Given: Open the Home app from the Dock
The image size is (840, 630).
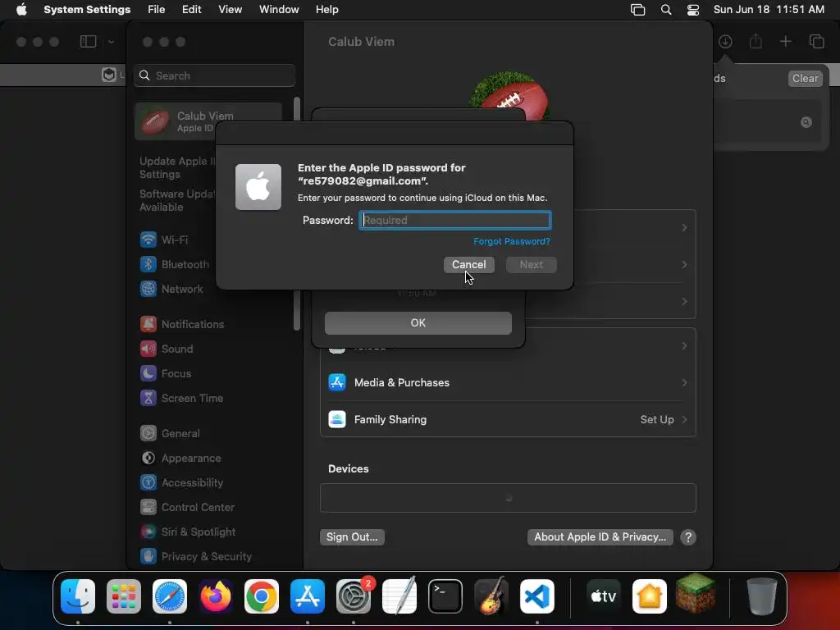Looking at the screenshot, I should tap(650, 596).
